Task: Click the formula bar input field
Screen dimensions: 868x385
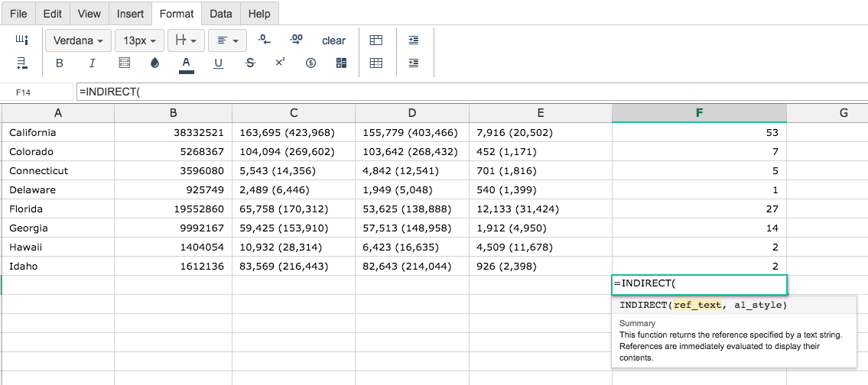Action: coord(470,92)
